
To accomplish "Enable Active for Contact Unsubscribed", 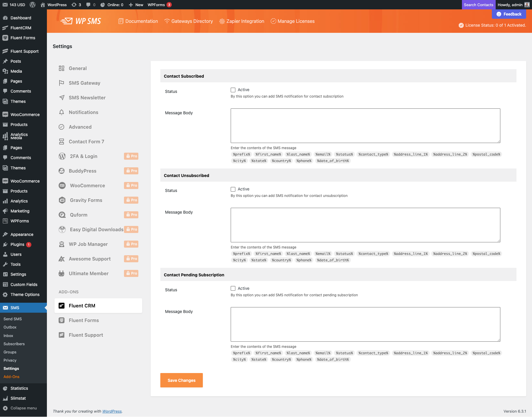I will [233, 189].
